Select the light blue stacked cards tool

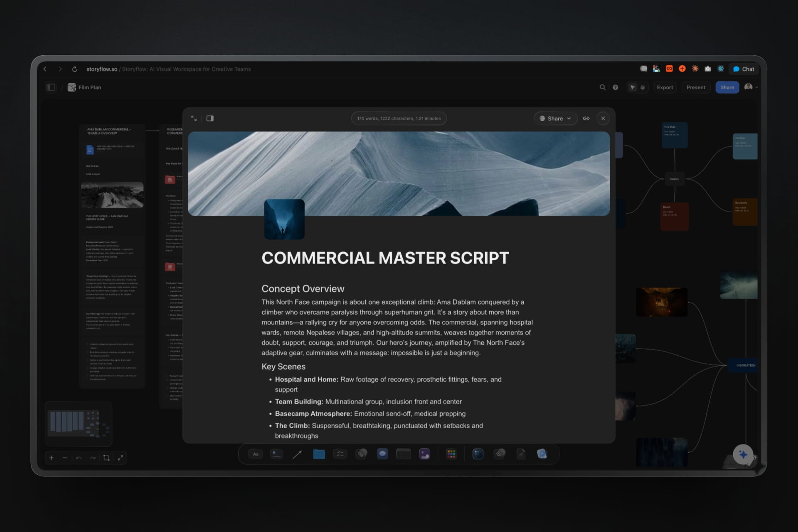point(542,454)
